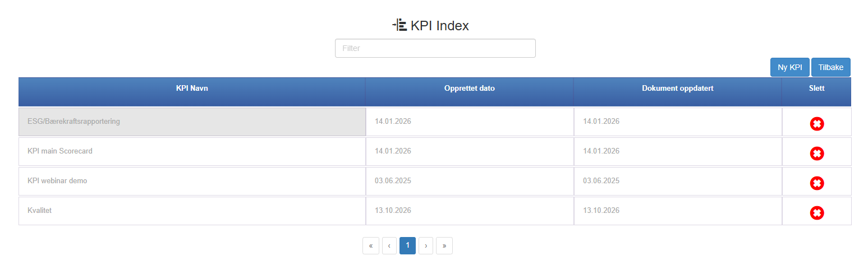The image size is (868, 274).
Task: Click Dokument oppdatert cell for KPI main Scorecard
Action: [x=678, y=151]
